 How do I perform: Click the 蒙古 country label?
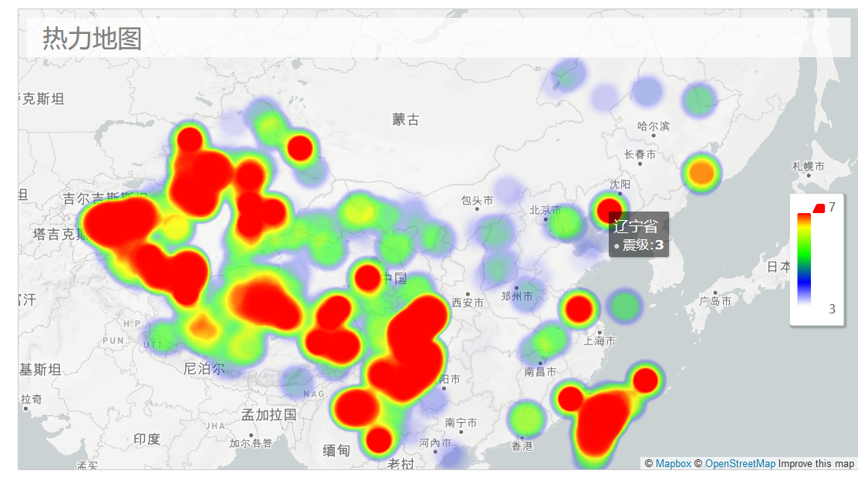[x=406, y=120]
